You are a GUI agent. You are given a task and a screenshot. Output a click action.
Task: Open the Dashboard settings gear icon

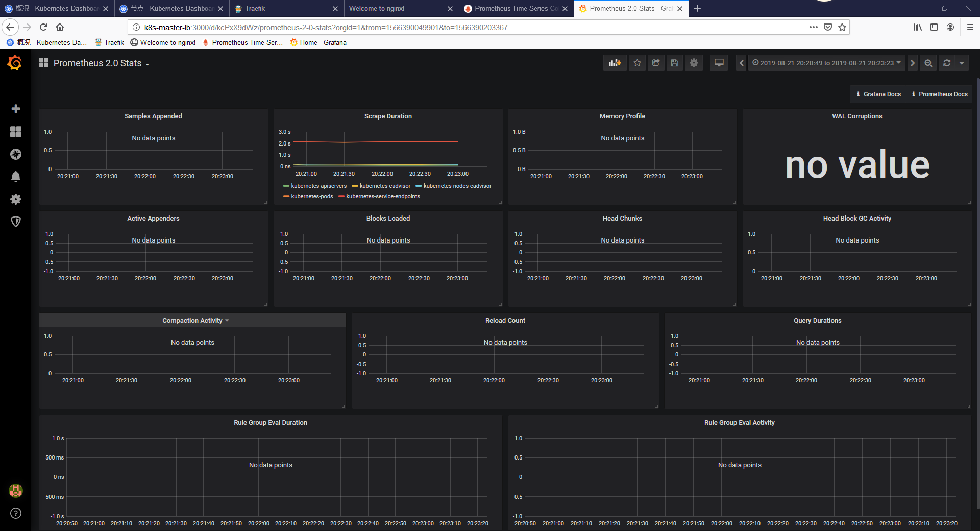pos(694,63)
